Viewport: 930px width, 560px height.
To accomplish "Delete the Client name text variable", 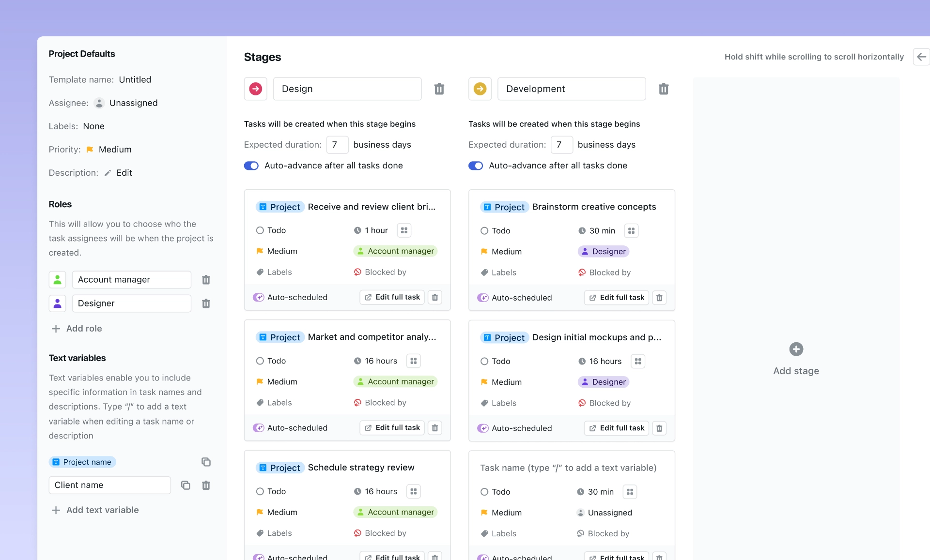I will [206, 485].
